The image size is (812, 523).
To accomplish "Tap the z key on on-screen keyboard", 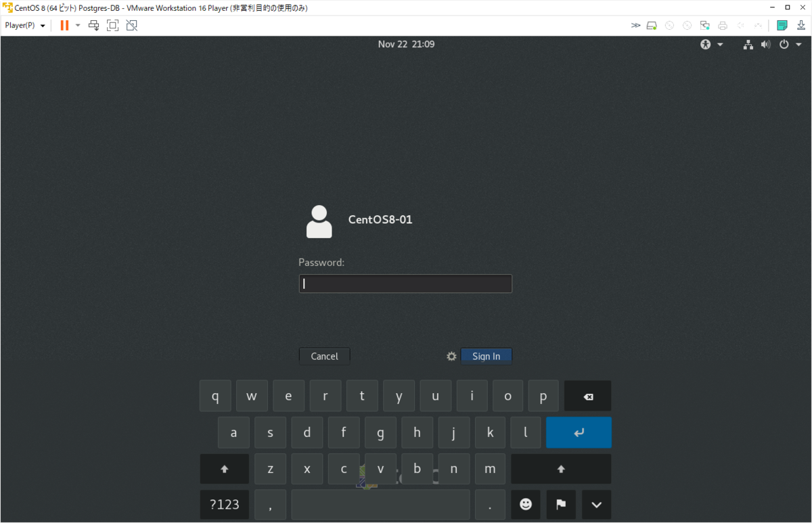I will tap(271, 469).
